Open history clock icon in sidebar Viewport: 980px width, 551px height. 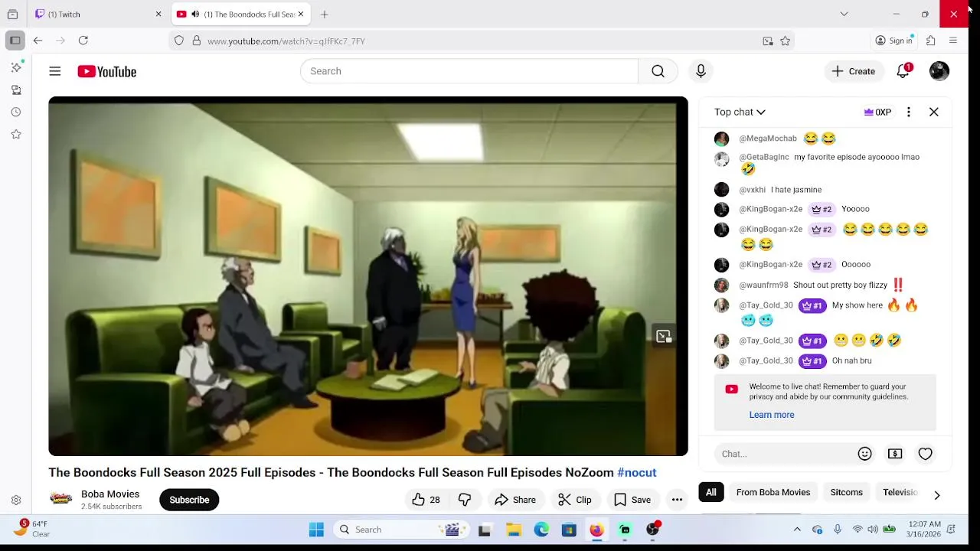tap(16, 112)
